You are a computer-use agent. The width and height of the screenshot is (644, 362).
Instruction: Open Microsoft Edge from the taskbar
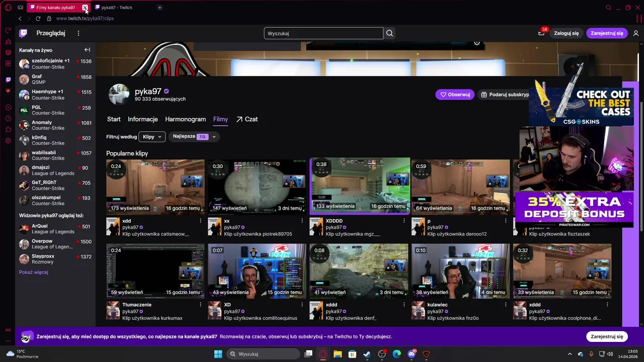[x=396, y=354]
